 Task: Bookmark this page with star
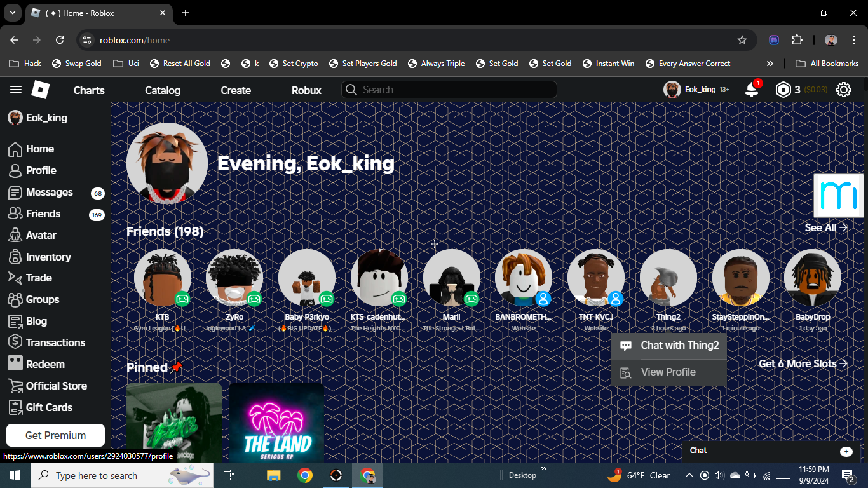742,40
